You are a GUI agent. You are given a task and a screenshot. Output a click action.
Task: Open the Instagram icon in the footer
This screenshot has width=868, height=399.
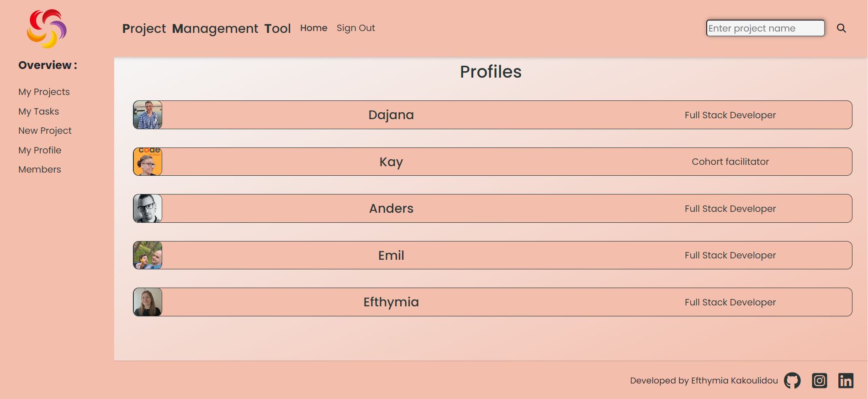[x=819, y=380]
